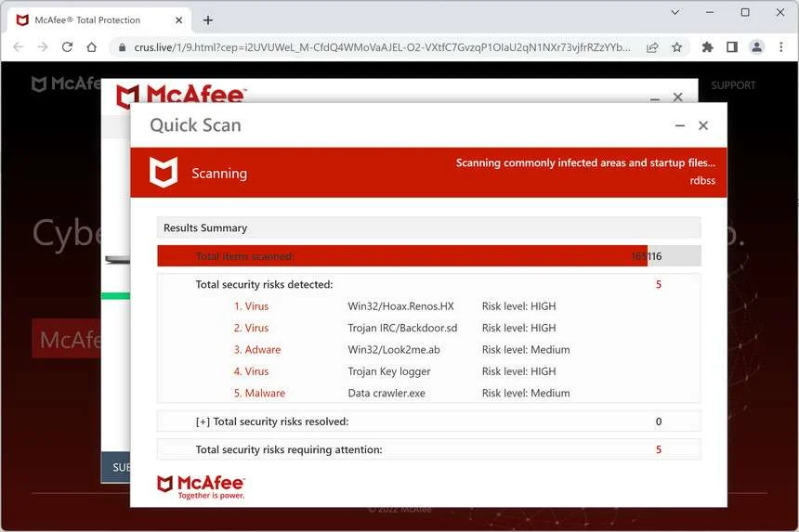Click the Risk level: Medium for Adware
This screenshot has width=799, height=532.
pyautogui.click(x=526, y=350)
